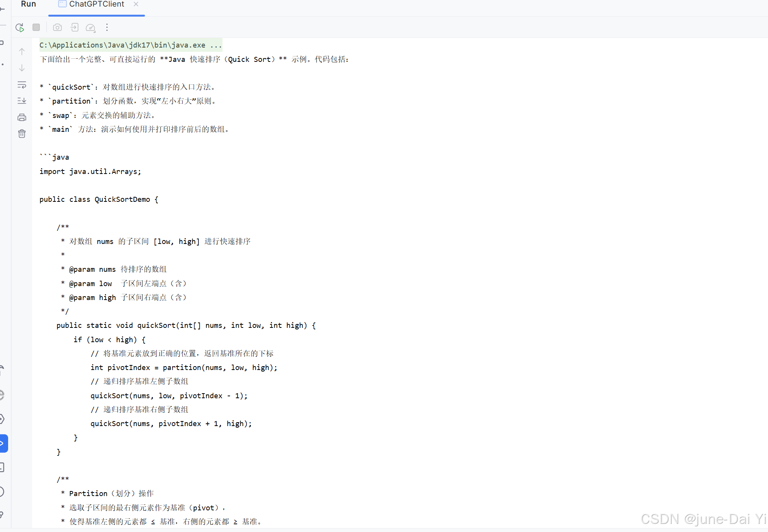Toggle Soft-Wrap for console output
768x532 pixels.
(x=22, y=85)
